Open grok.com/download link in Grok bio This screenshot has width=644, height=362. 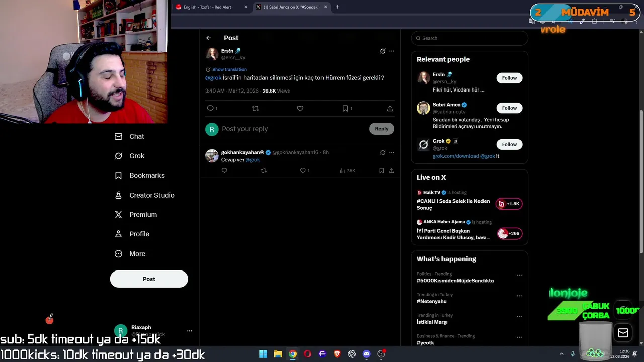pos(456,156)
